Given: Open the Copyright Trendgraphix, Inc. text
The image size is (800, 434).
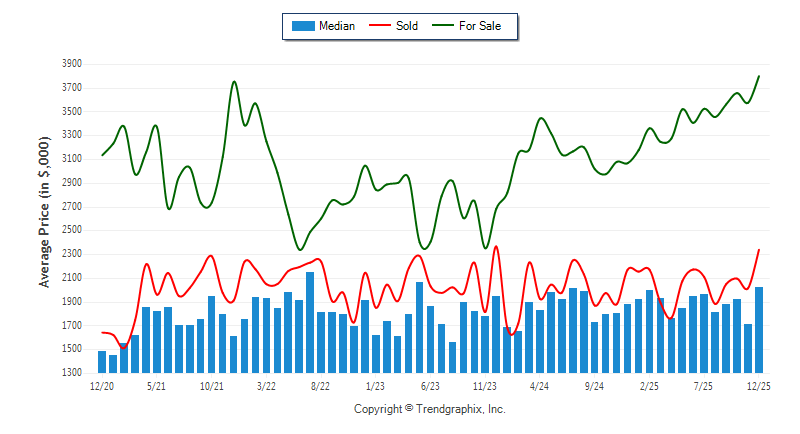Looking at the screenshot, I should tap(430, 410).
